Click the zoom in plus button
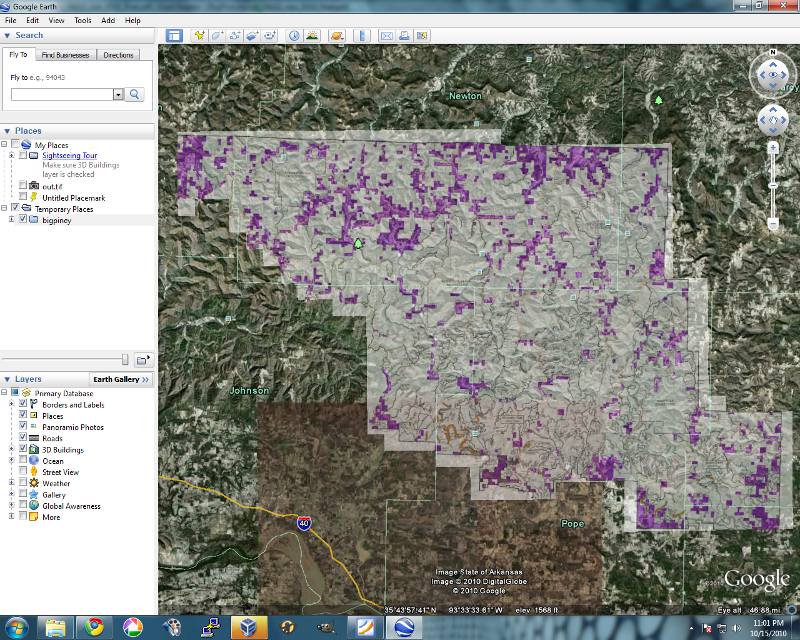Image resolution: width=800 pixels, height=640 pixels. tap(773, 148)
